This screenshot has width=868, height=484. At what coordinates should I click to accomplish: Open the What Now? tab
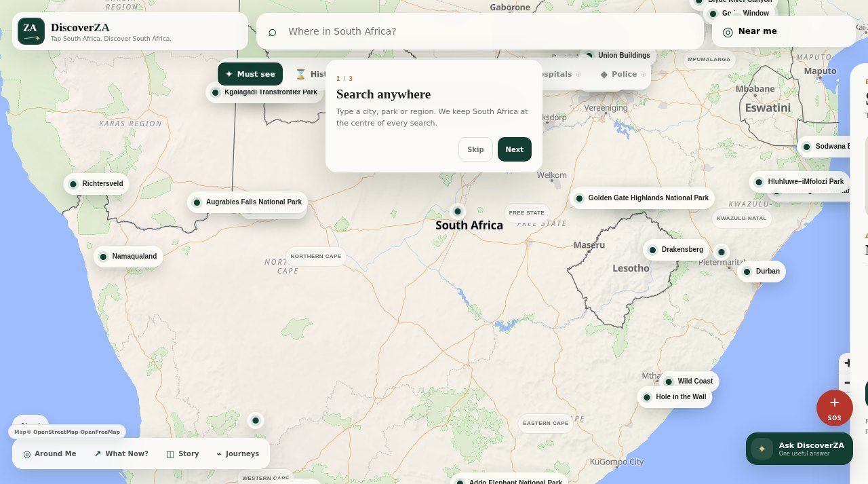coord(121,453)
